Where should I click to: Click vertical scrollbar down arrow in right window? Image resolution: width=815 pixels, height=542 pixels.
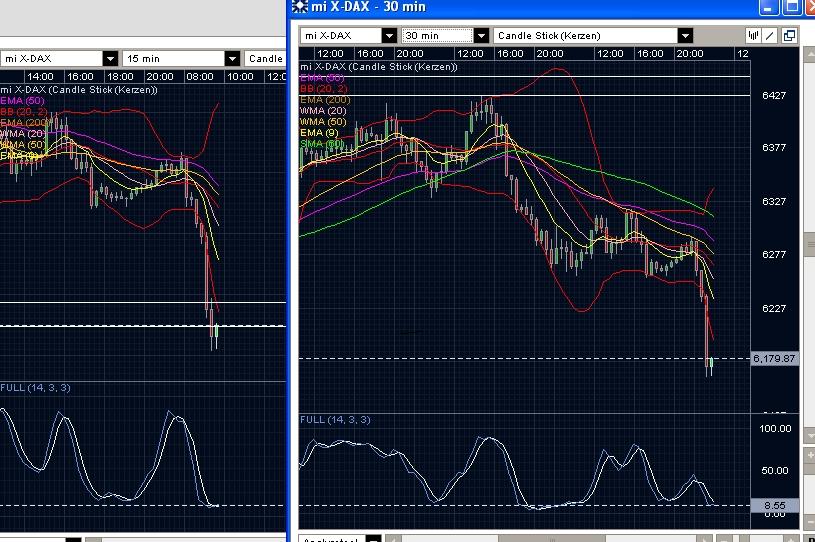click(x=810, y=434)
